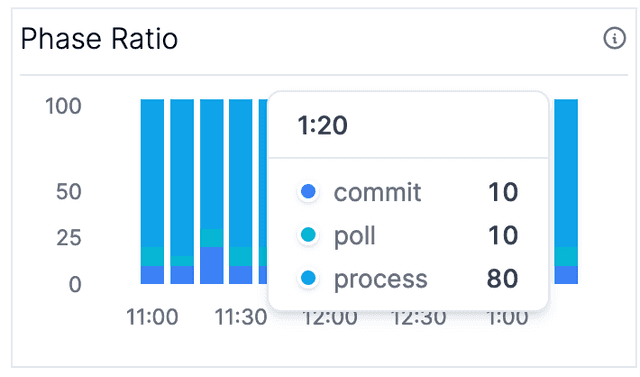Click the second bar's process segment
Image resolution: width=640 pixels, height=377 pixels.
point(182,177)
